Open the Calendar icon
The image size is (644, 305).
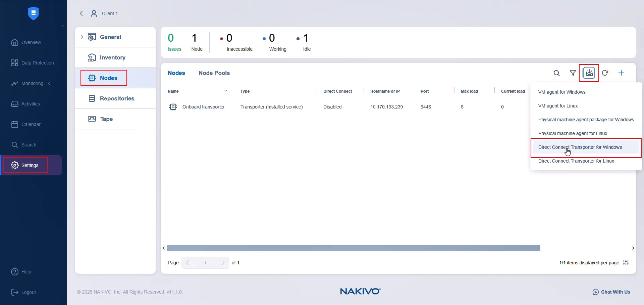(15, 124)
